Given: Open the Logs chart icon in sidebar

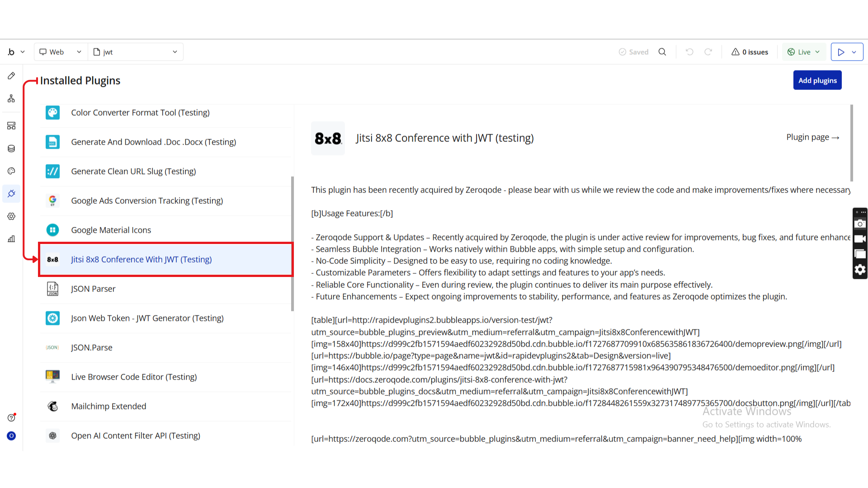Looking at the screenshot, I should [11, 239].
